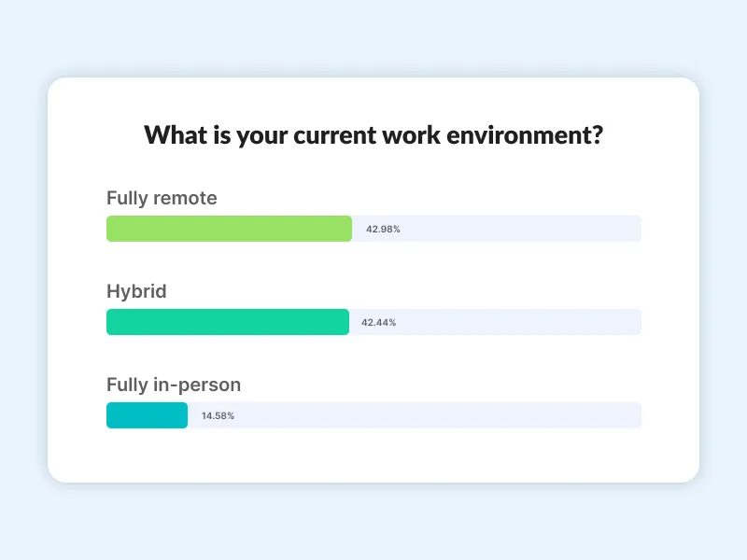Click the 14.58% percentage value

(x=218, y=415)
